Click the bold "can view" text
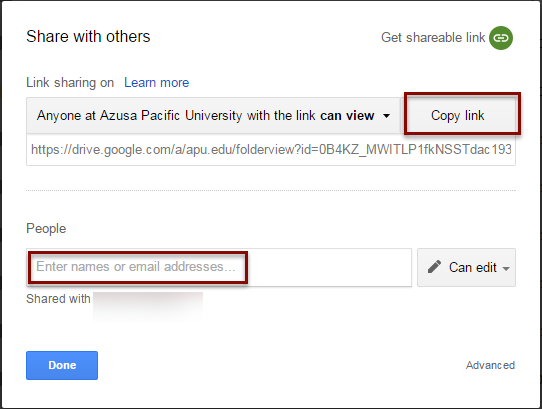Image resolution: width=542 pixels, height=409 pixels. point(347,115)
